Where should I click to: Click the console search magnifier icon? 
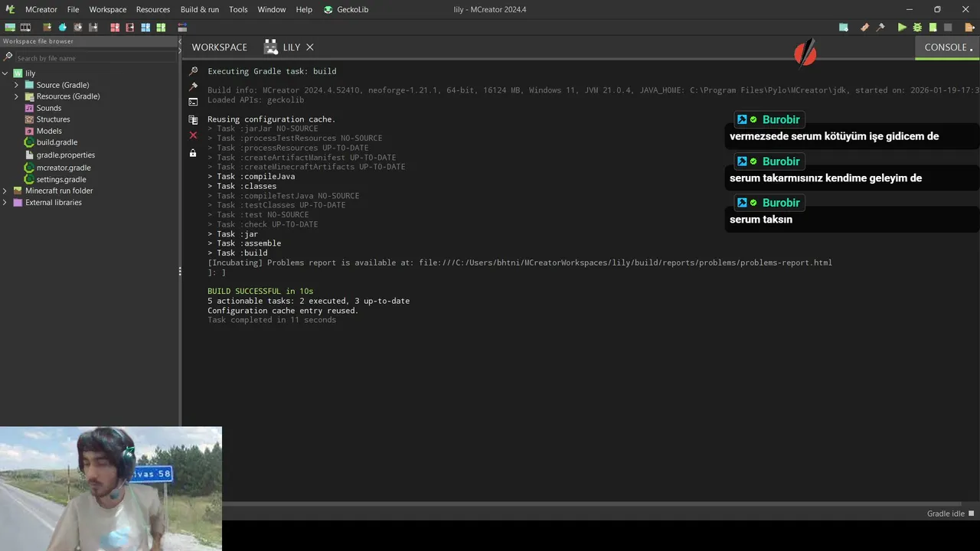(193, 71)
